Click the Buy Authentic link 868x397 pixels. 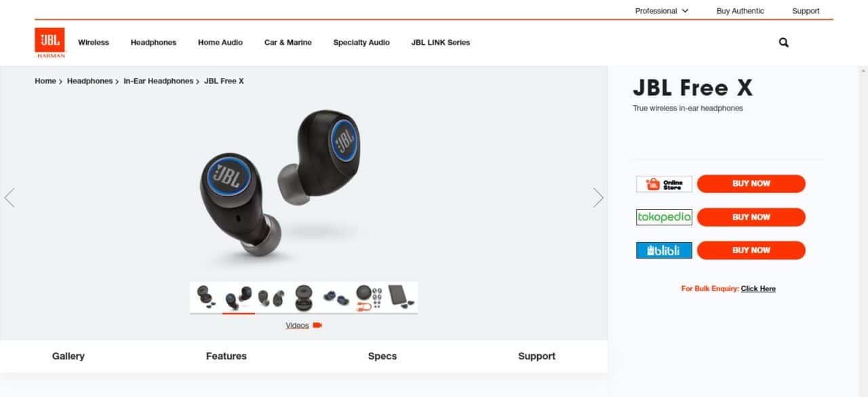(x=740, y=11)
